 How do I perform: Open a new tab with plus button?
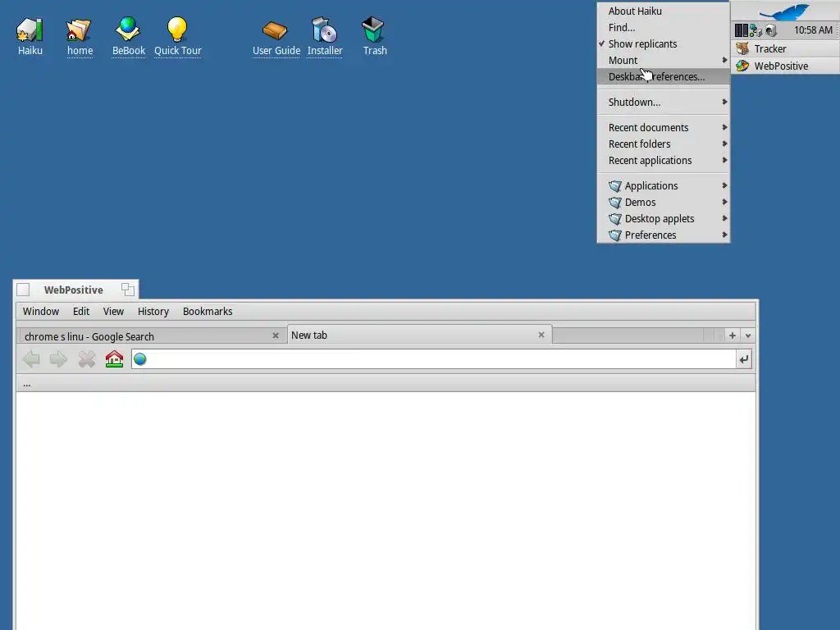click(733, 336)
